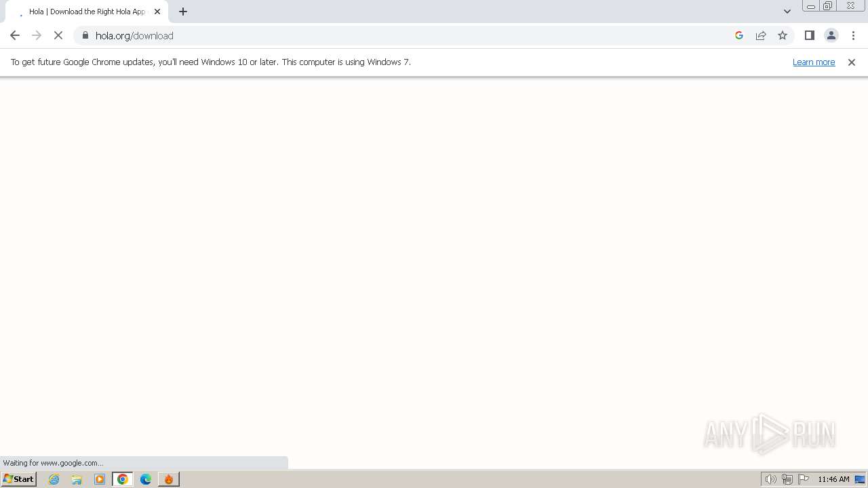Switch to Chrome in the taskbar
The height and width of the screenshot is (488, 868).
point(123,479)
